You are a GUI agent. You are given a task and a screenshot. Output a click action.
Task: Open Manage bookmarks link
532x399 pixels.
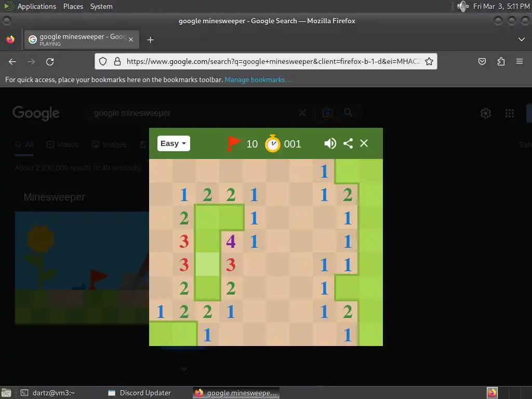coord(258,79)
